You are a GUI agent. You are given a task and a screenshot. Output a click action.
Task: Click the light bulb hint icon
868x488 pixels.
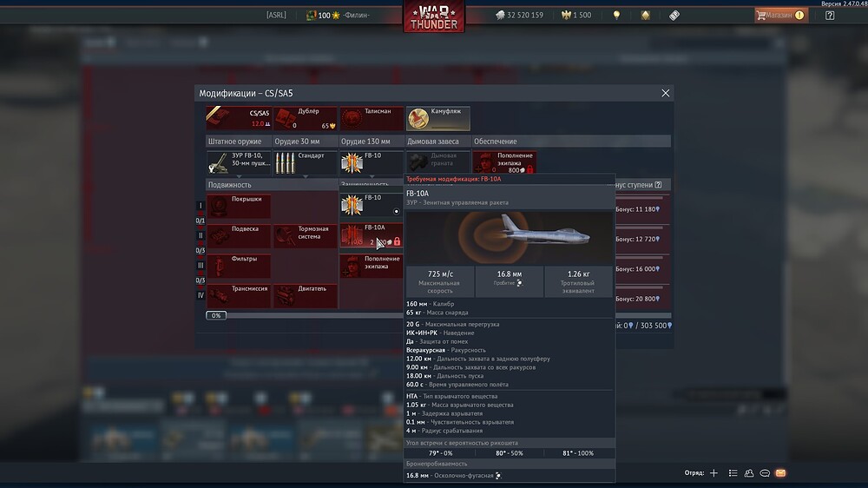point(616,16)
